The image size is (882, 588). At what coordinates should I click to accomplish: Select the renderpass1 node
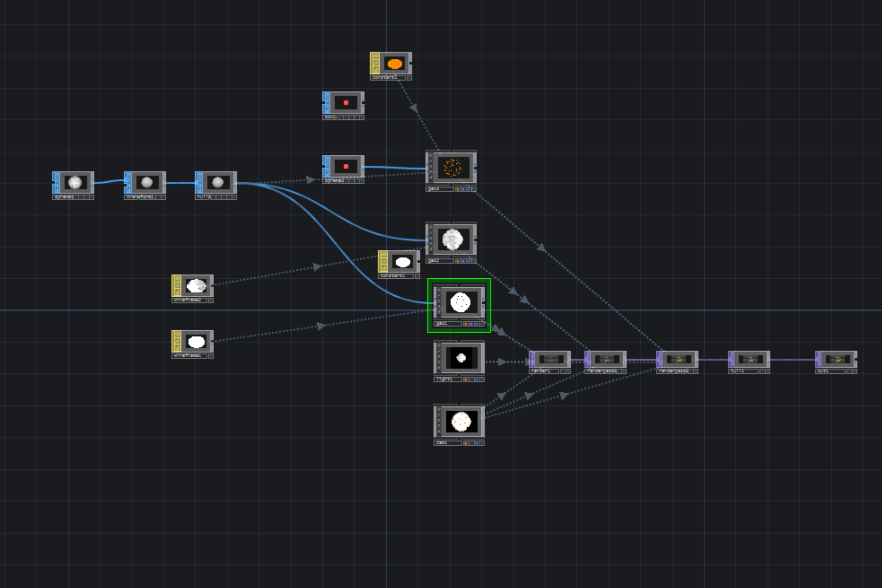[x=606, y=359]
